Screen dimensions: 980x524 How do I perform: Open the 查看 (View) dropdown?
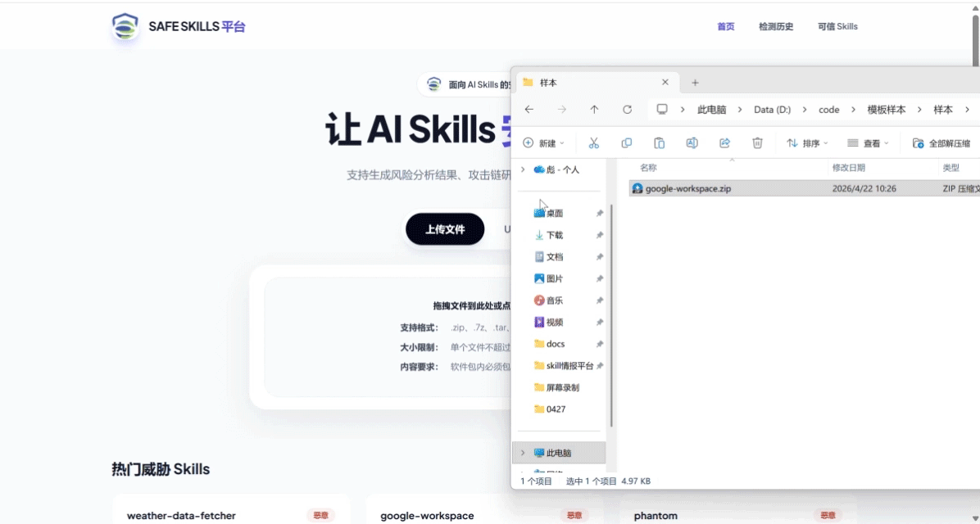pos(868,143)
